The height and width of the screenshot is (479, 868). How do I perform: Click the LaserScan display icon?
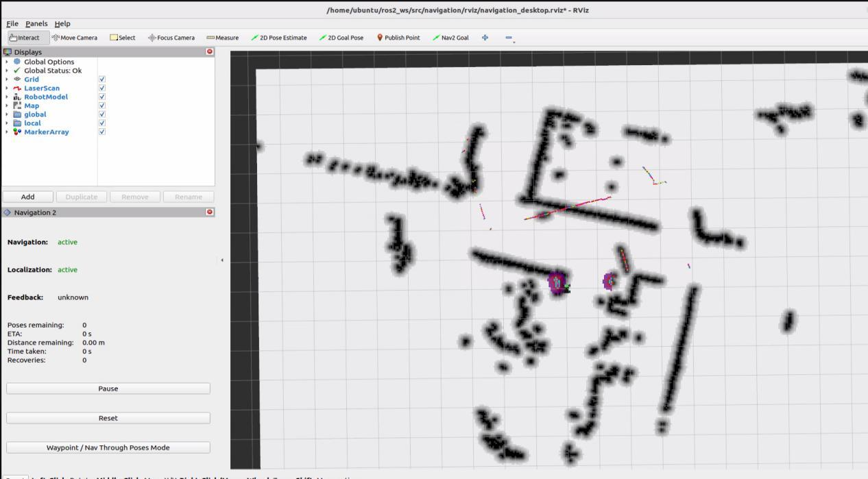coord(17,88)
